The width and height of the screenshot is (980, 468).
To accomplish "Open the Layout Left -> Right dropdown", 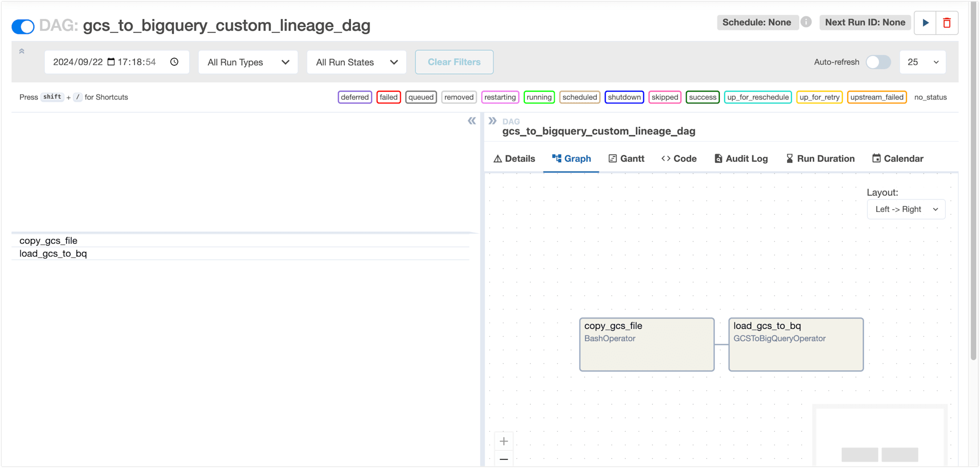I will (906, 209).
